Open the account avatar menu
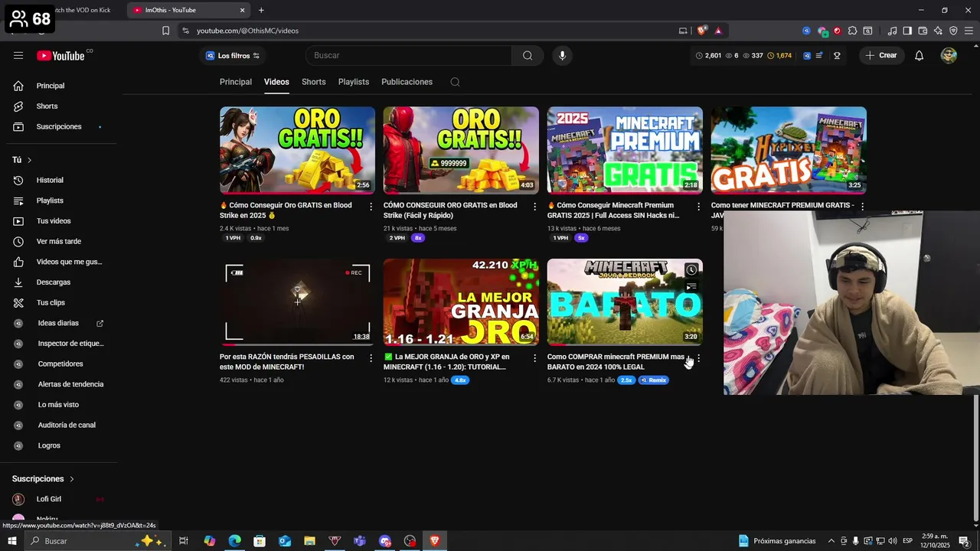This screenshot has width=980, height=551. (949, 55)
